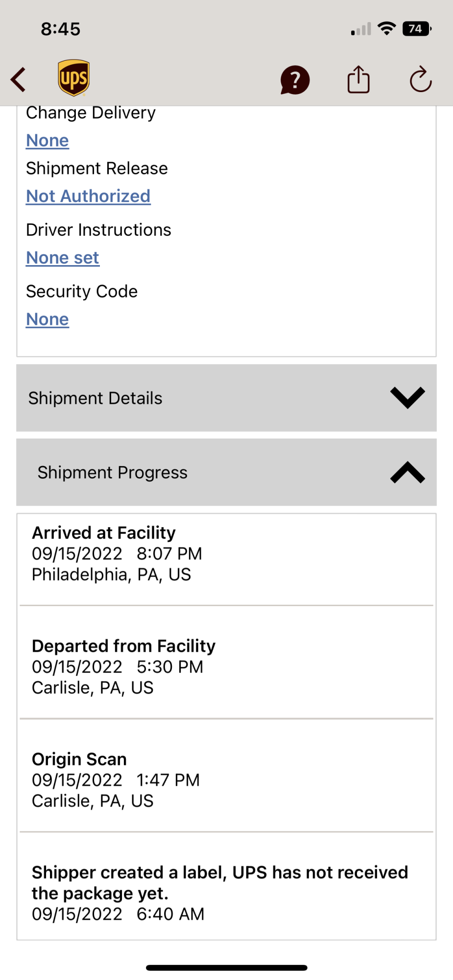Tap the home indicator bar
This screenshot has width=453, height=980.
[226, 968]
